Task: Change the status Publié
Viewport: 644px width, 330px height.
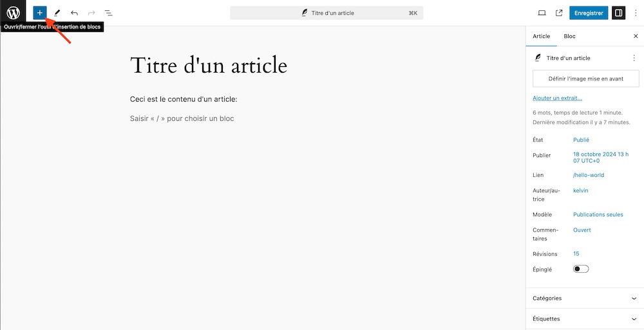Action: (581, 140)
